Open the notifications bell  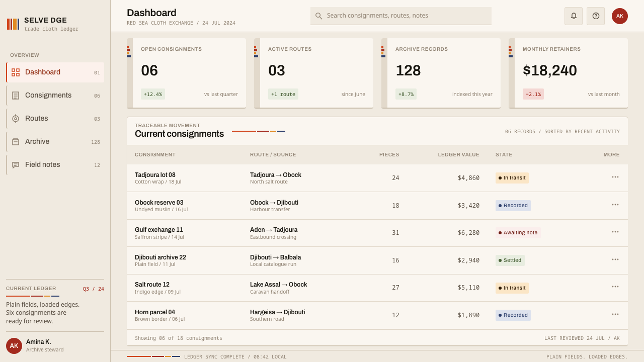point(574,16)
